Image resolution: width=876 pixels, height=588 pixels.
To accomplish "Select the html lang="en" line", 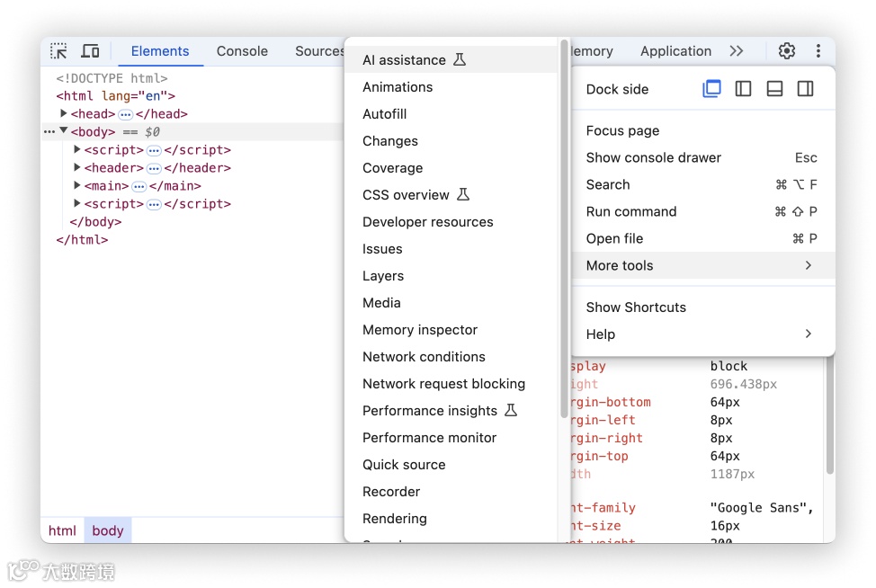I will [x=116, y=96].
